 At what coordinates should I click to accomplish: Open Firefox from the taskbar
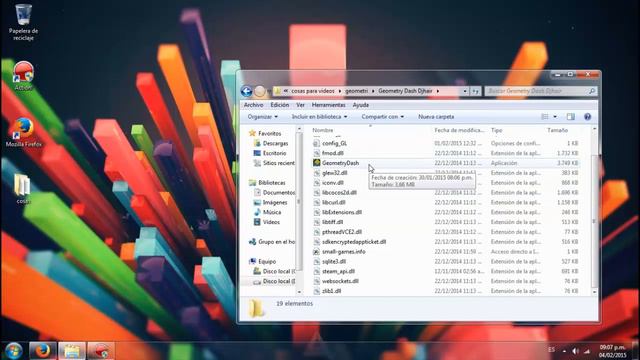tap(42, 351)
